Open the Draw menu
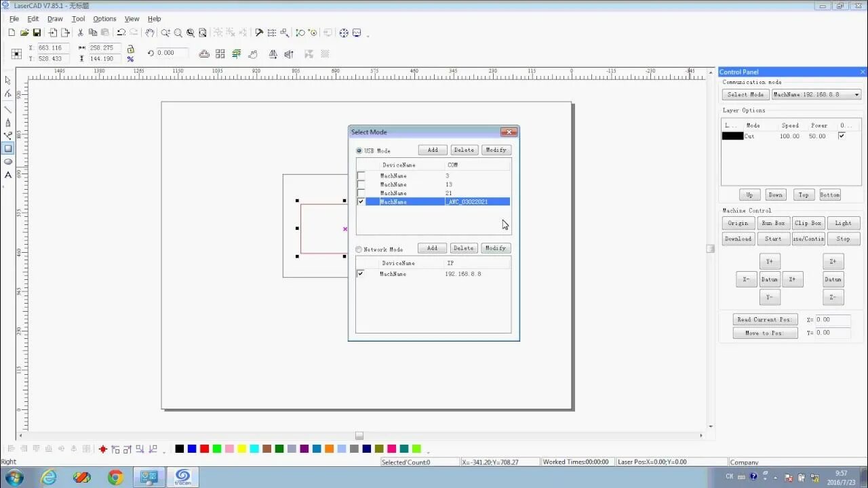The image size is (868, 488). (x=55, y=18)
